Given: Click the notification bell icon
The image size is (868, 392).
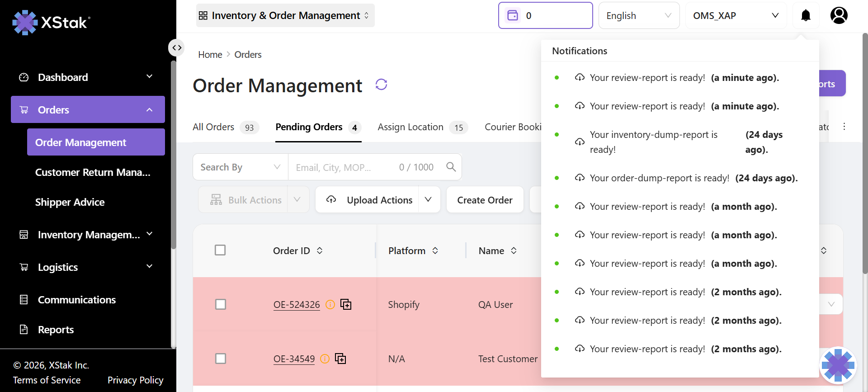Looking at the screenshot, I should [x=806, y=16].
